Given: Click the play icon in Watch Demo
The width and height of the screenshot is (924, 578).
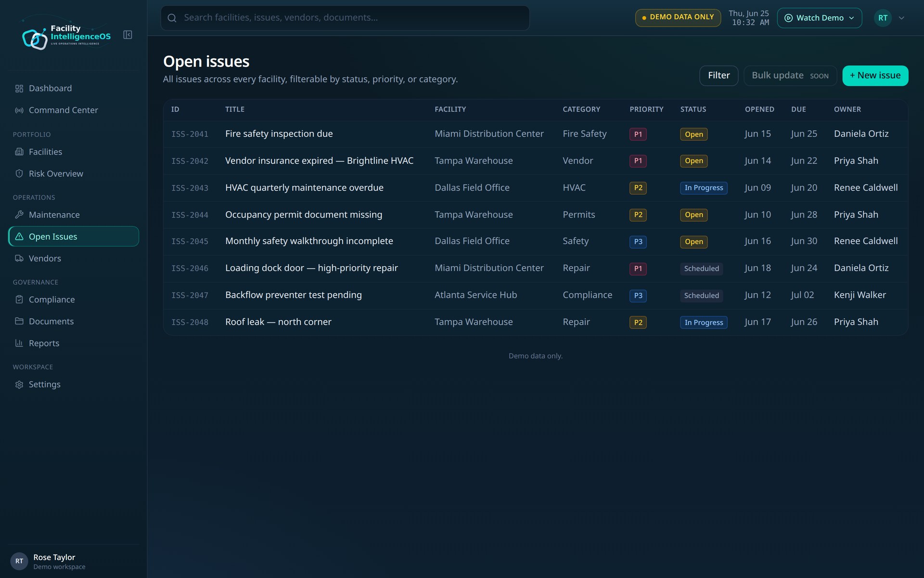Looking at the screenshot, I should point(788,18).
